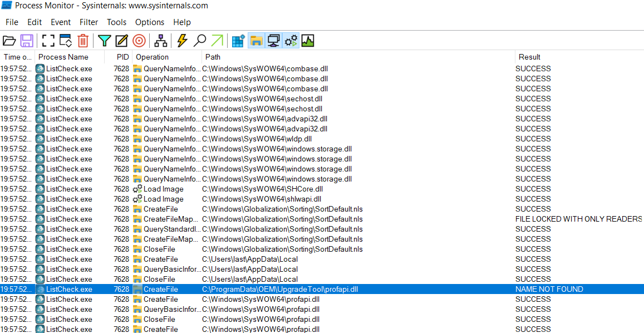Select the NAME NOT FOUND profapi.dll event row
Viewport: 644px width, 333px height.
coord(278,289)
